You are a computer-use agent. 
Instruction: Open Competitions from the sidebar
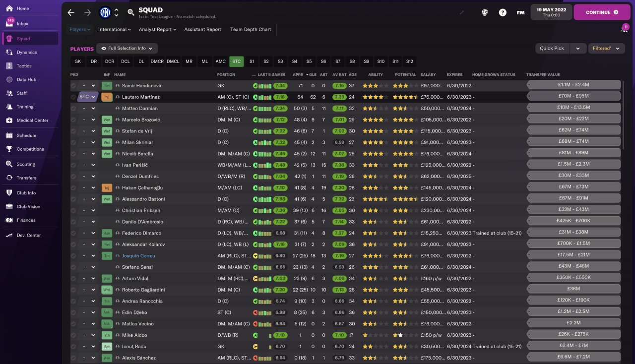point(30,149)
